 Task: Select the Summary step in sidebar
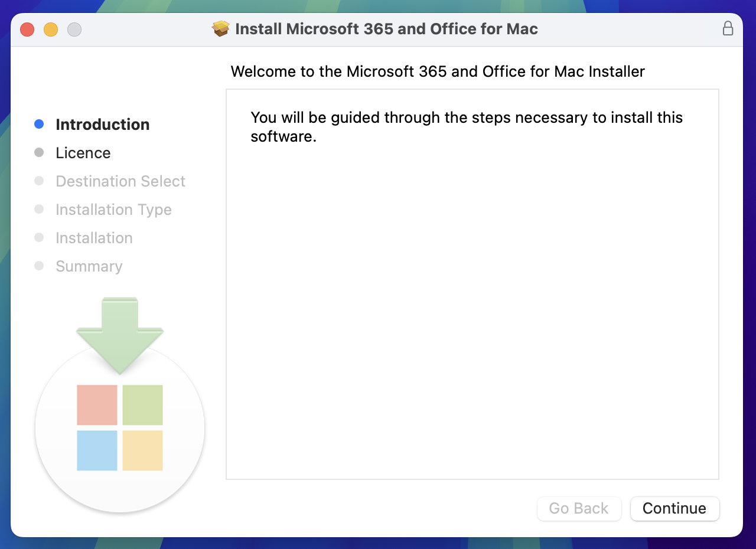point(89,266)
